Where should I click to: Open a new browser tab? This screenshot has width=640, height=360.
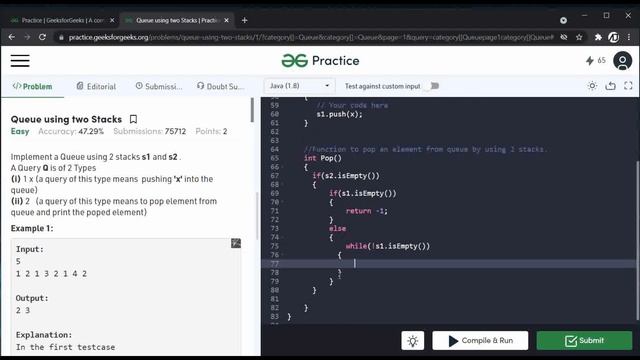tap(244, 20)
